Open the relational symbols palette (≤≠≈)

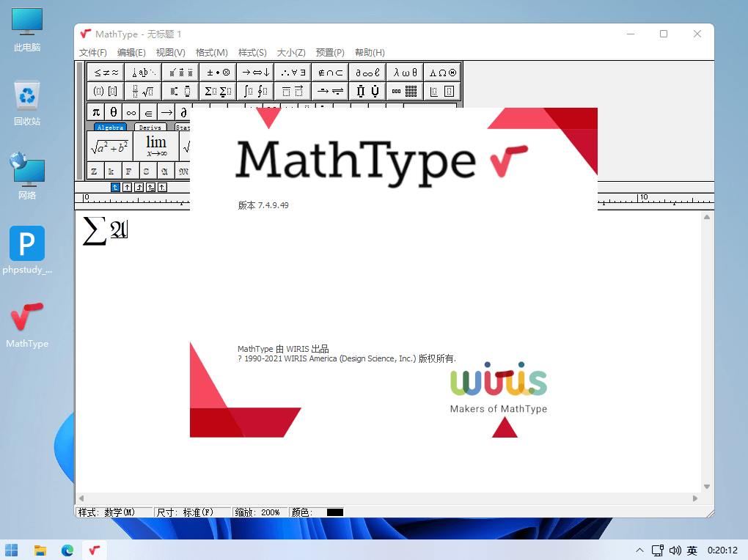[106, 73]
